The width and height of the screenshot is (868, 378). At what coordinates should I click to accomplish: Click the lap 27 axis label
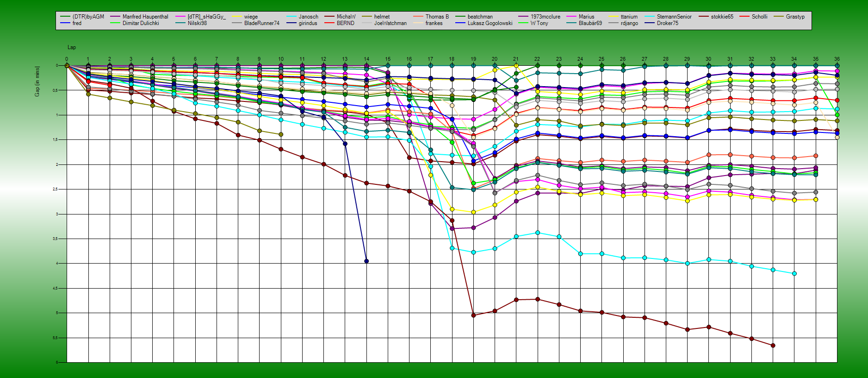pyautogui.click(x=644, y=59)
